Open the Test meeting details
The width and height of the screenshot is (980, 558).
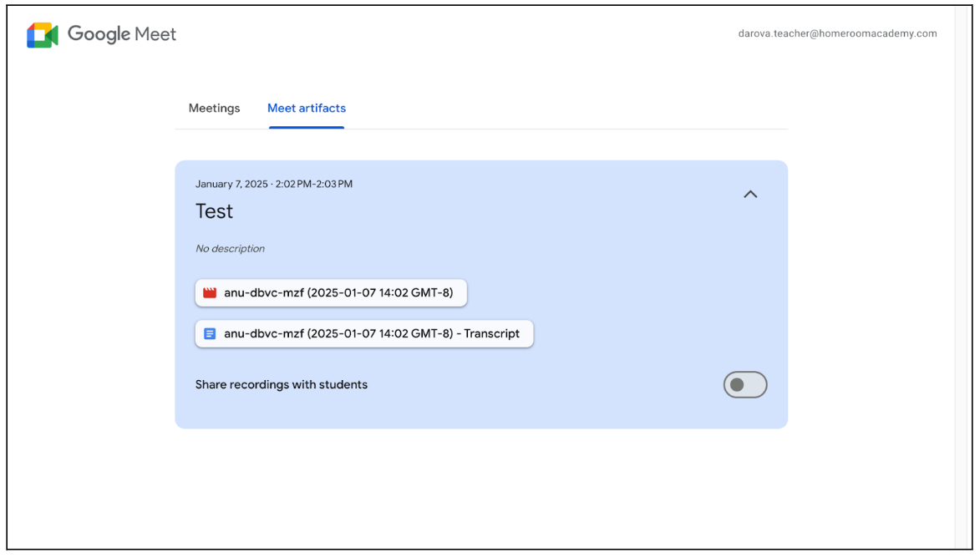pyautogui.click(x=214, y=211)
